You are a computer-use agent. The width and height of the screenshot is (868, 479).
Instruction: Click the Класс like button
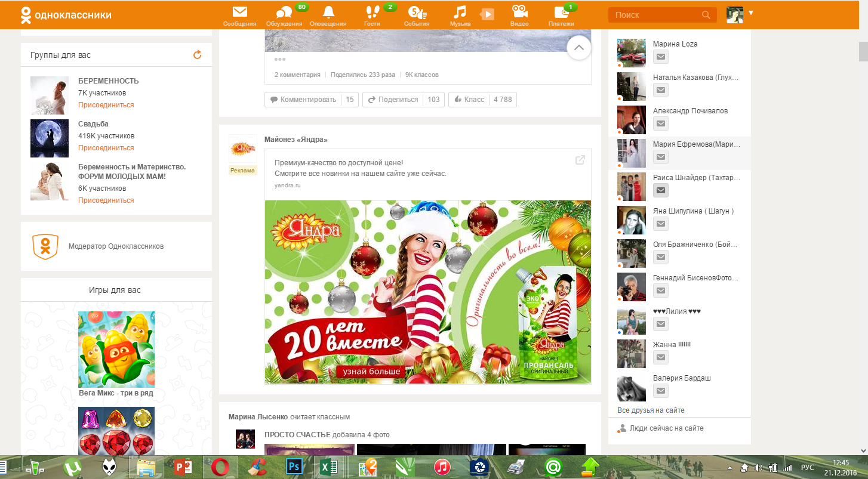(469, 100)
